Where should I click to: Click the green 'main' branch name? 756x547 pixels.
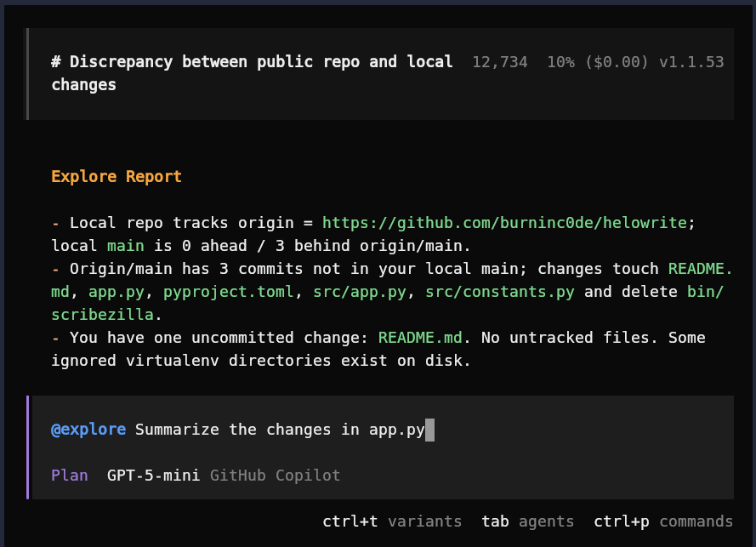[x=126, y=246]
